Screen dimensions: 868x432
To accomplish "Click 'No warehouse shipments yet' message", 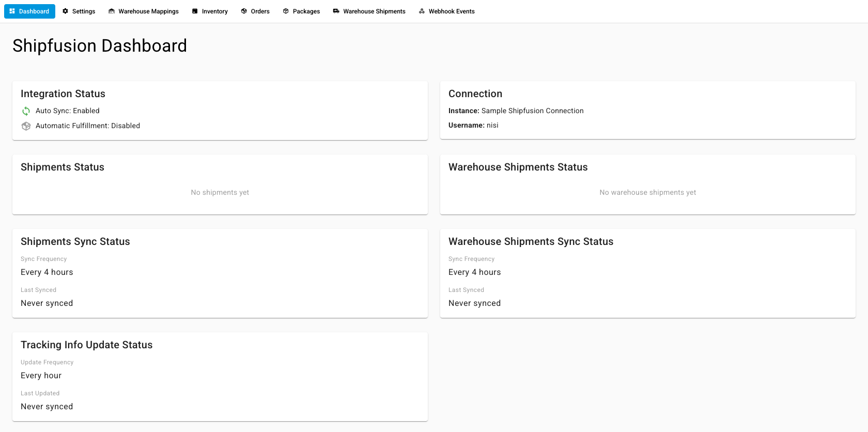I will [x=648, y=192].
